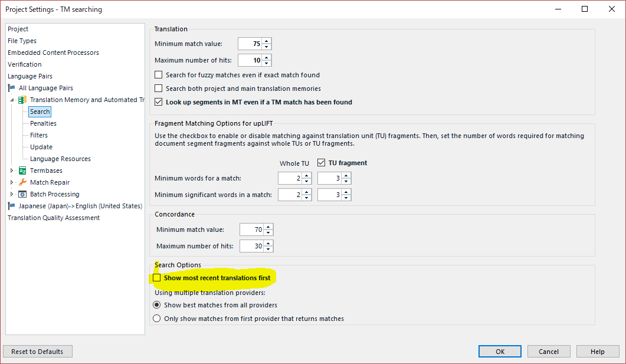Click the Termbases icon in tree
The image size is (626, 364).
coord(23,170)
